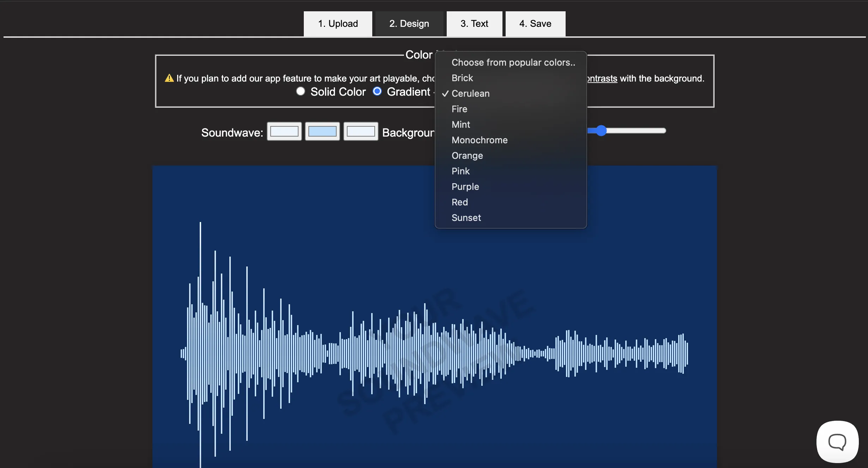Click the yellow warning triangle icon
Image resolution: width=868 pixels, height=468 pixels.
click(169, 78)
